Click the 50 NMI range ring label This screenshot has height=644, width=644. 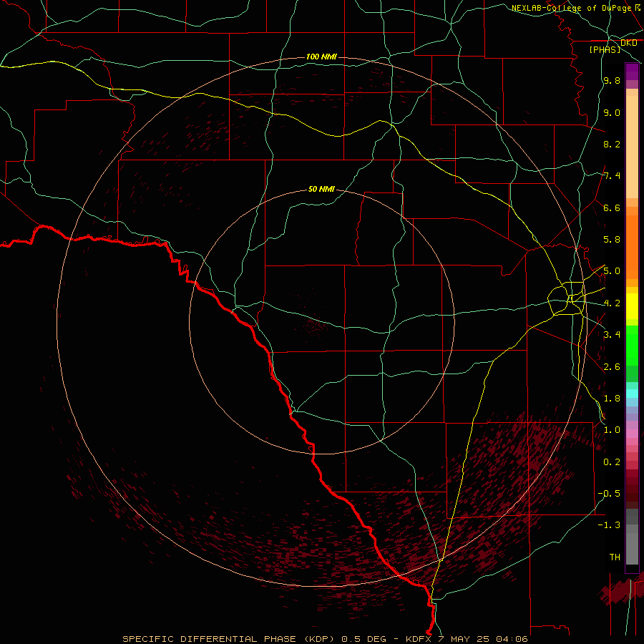(321, 189)
